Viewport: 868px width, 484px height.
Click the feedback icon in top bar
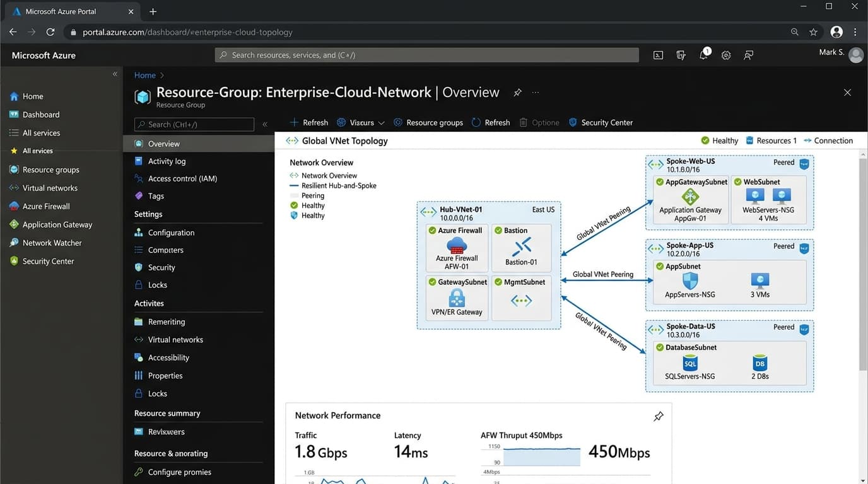point(749,55)
